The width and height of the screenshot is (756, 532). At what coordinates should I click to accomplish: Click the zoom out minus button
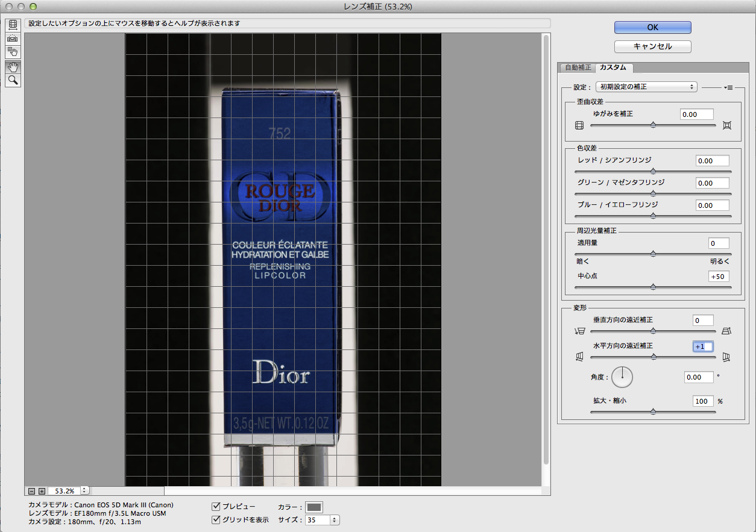33,491
